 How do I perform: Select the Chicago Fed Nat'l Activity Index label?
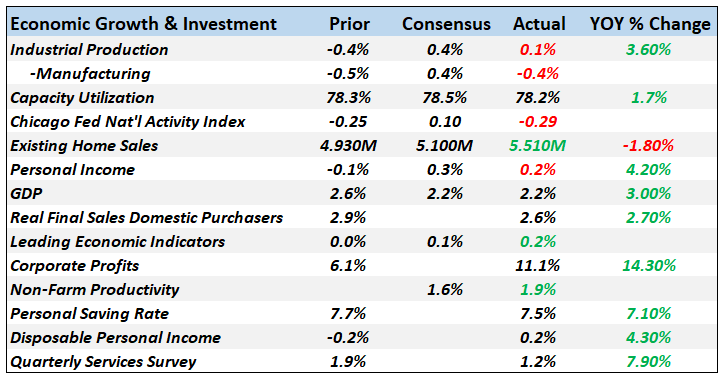point(127,122)
